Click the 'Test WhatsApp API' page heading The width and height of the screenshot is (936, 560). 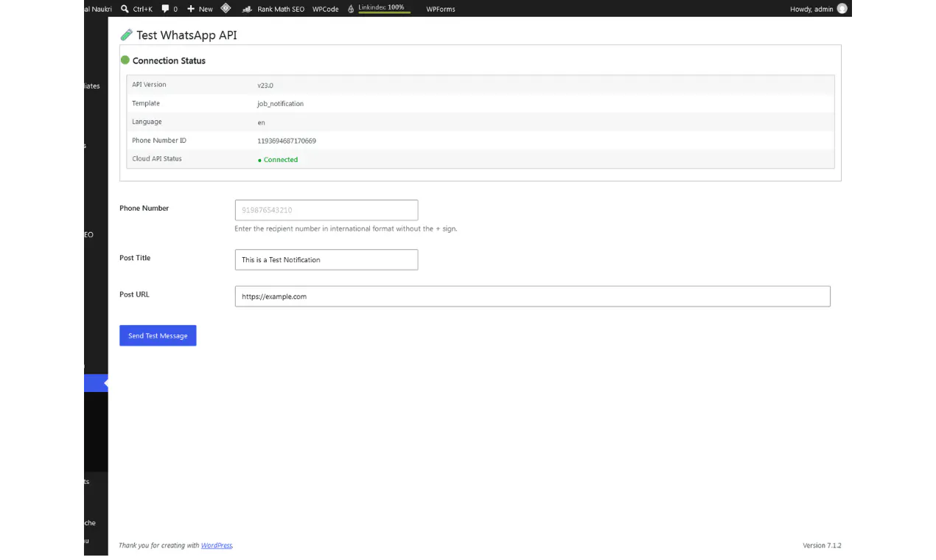186,35
